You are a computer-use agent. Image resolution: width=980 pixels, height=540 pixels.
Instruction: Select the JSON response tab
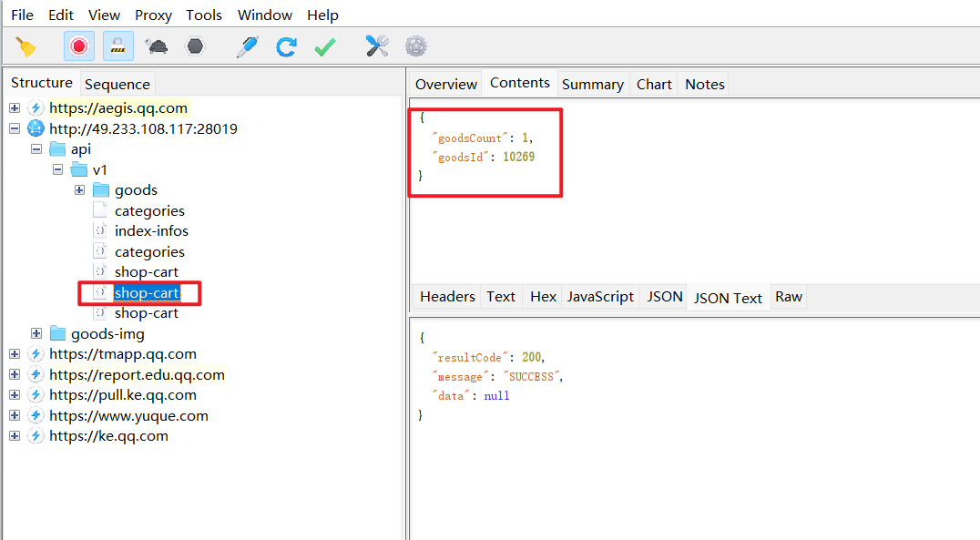pyautogui.click(x=664, y=296)
